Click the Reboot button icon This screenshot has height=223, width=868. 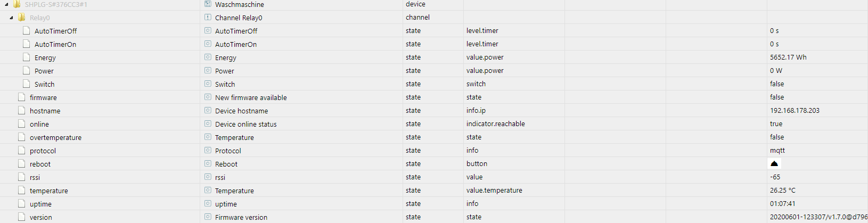pyautogui.click(x=774, y=163)
